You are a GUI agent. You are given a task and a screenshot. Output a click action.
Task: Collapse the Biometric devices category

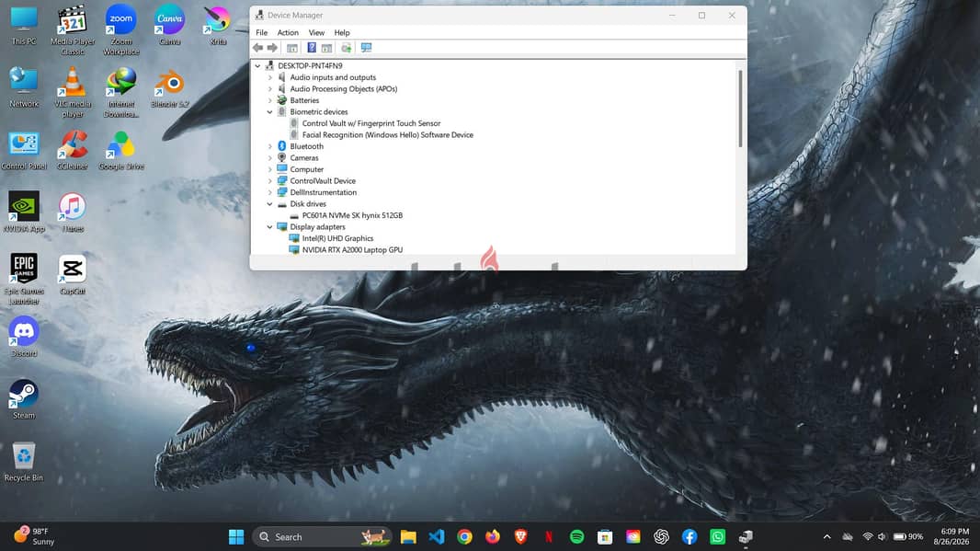coord(270,112)
